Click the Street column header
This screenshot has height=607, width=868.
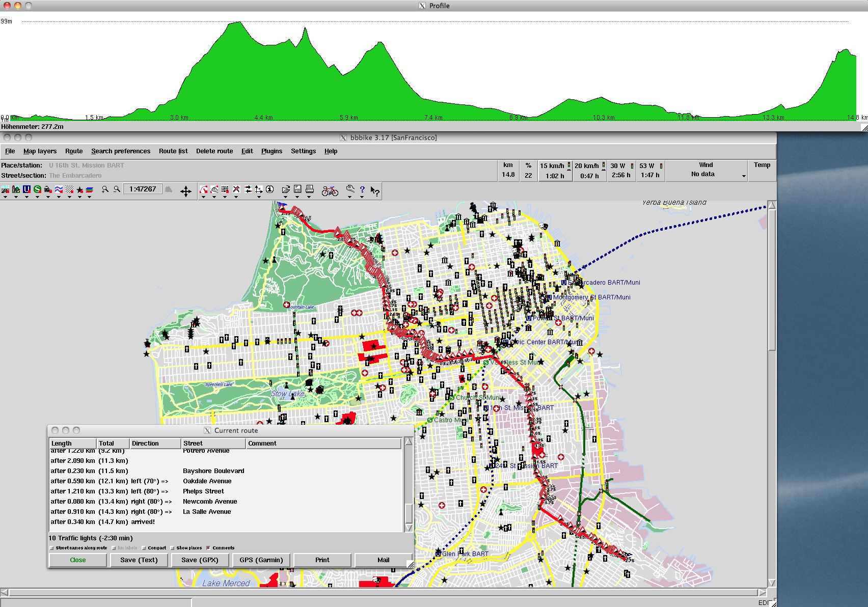click(x=214, y=443)
